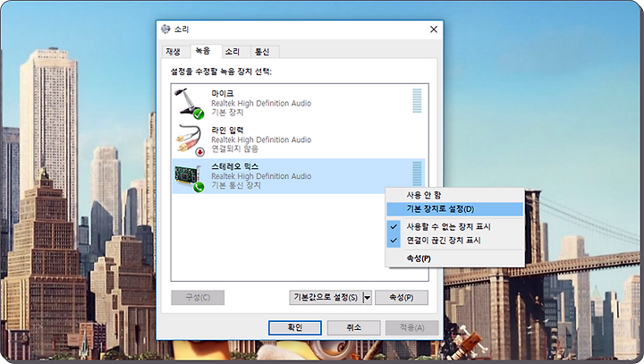Open 속성(P) from the context menu
Screen dimensions: 644x364
(x=454, y=258)
